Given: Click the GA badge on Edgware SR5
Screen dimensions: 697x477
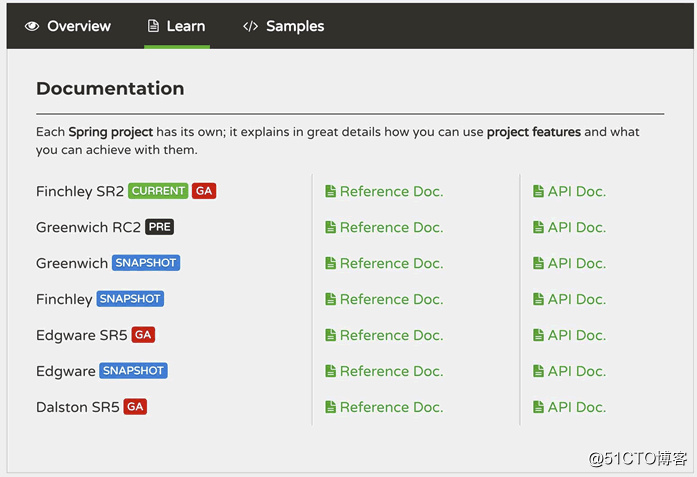Looking at the screenshot, I should pyautogui.click(x=143, y=335).
